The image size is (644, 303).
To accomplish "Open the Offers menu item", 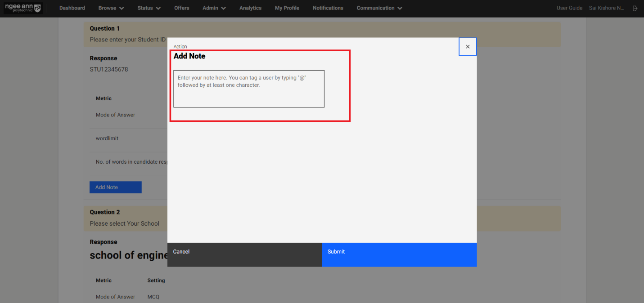I will [x=182, y=8].
